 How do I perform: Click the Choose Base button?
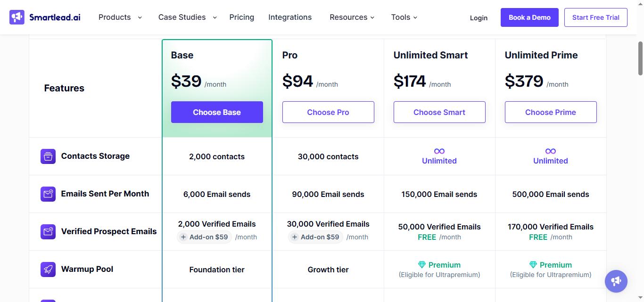217,112
